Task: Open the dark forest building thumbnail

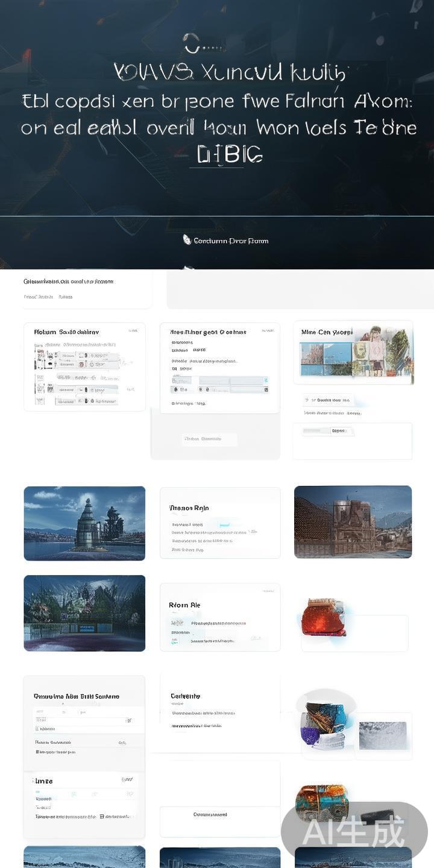Action: 84,613
